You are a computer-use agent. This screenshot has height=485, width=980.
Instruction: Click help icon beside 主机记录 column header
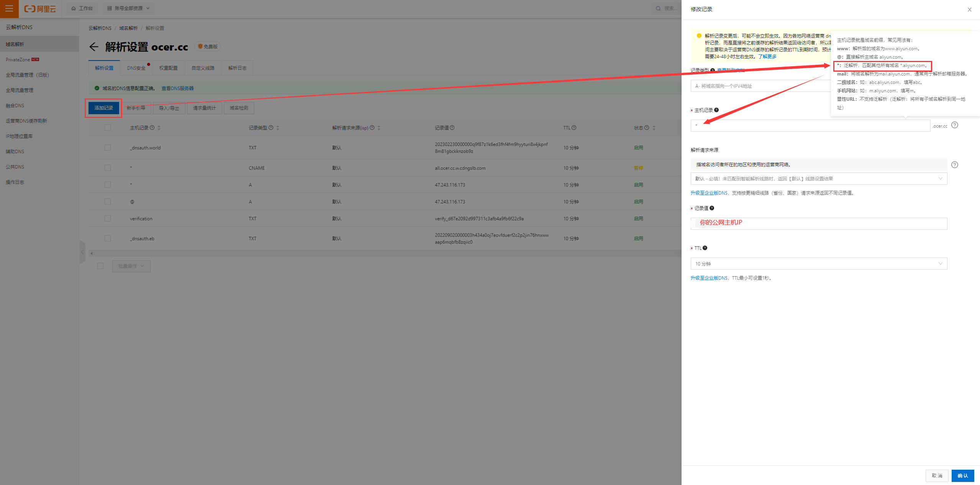click(x=152, y=128)
